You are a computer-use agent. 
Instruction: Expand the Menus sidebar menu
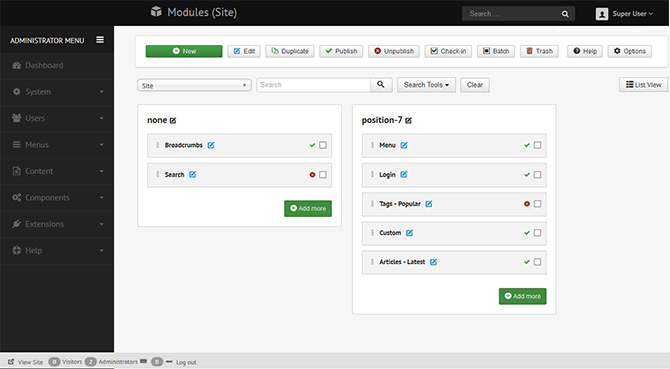57,145
